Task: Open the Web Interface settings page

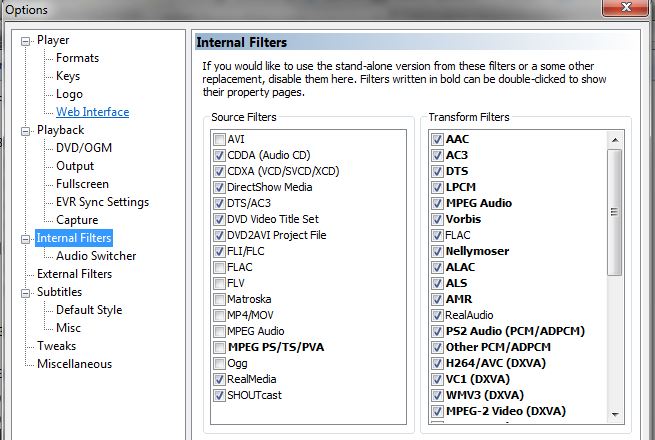Action: point(93,112)
